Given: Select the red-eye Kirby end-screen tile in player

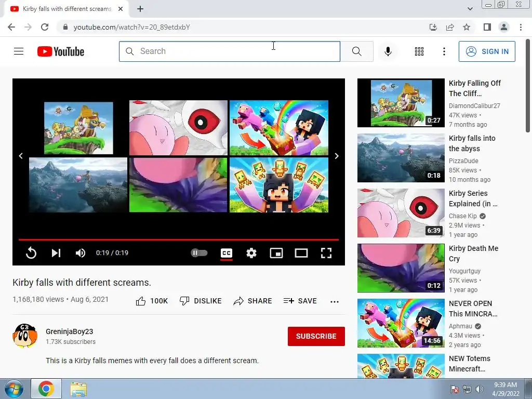Looking at the screenshot, I should (x=178, y=128).
